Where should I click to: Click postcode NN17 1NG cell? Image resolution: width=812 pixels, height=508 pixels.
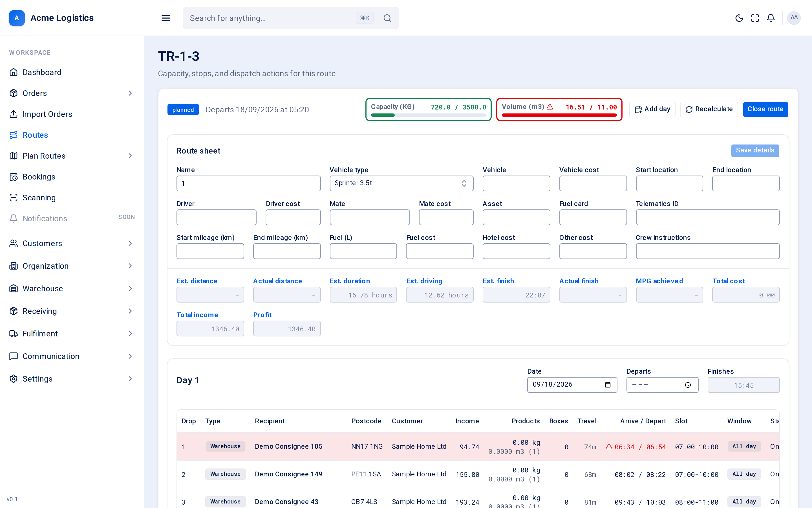(367, 446)
